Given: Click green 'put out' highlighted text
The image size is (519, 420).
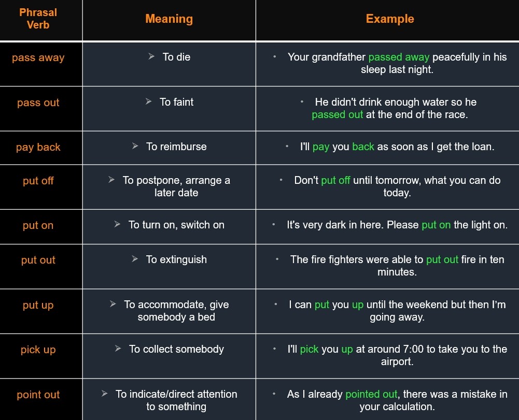Looking at the screenshot, I should [442, 259].
